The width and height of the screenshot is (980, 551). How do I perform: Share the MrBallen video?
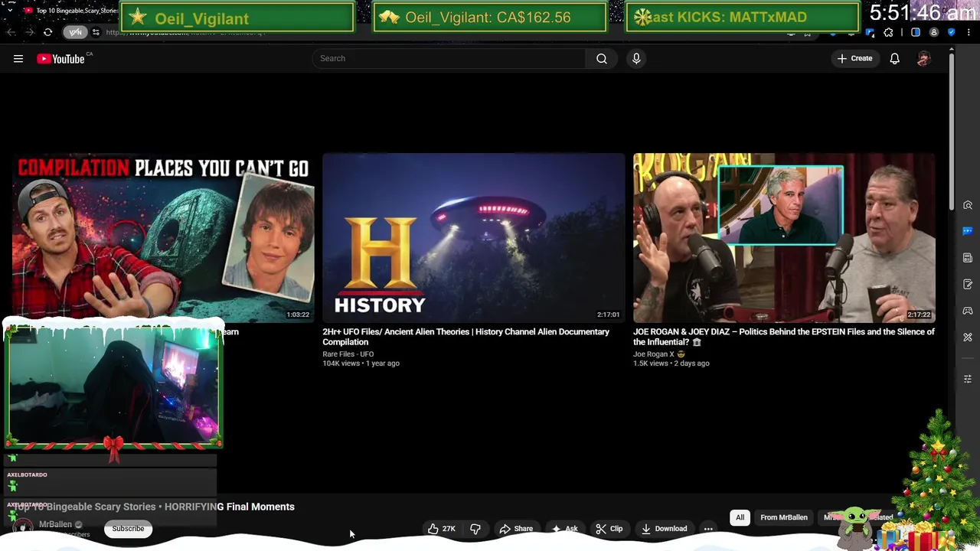[516, 529]
